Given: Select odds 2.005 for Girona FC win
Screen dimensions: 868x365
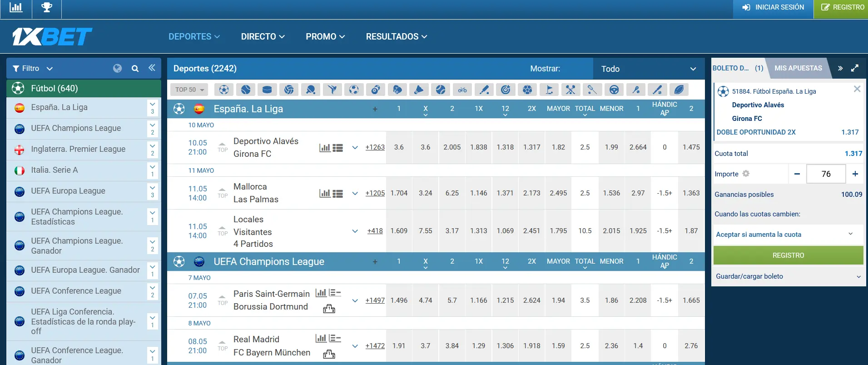Looking at the screenshot, I should point(452,147).
